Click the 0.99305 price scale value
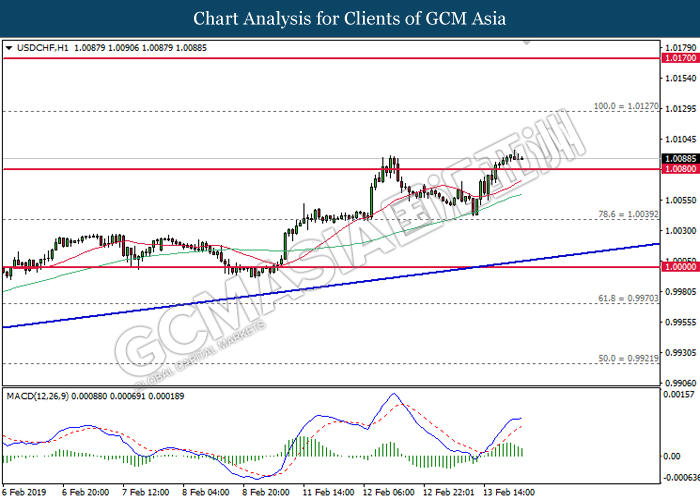The image size is (700, 500). [x=681, y=353]
